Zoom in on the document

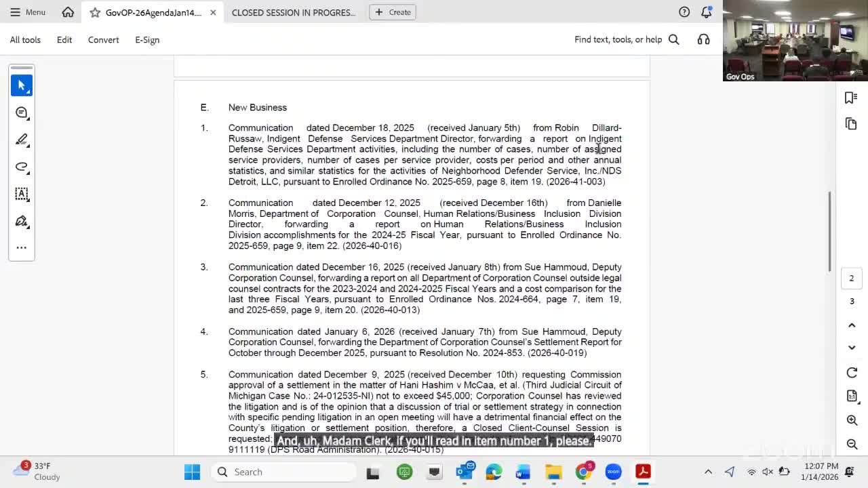tap(852, 420)
